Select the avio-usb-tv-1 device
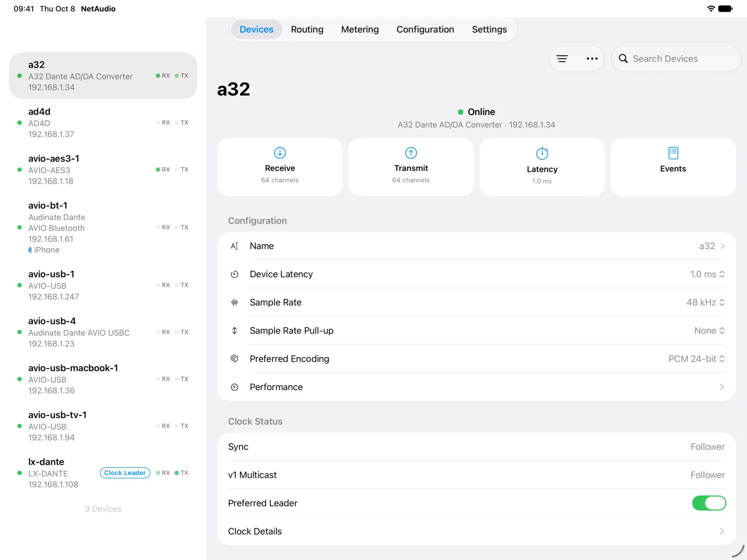 pos(103,426)
